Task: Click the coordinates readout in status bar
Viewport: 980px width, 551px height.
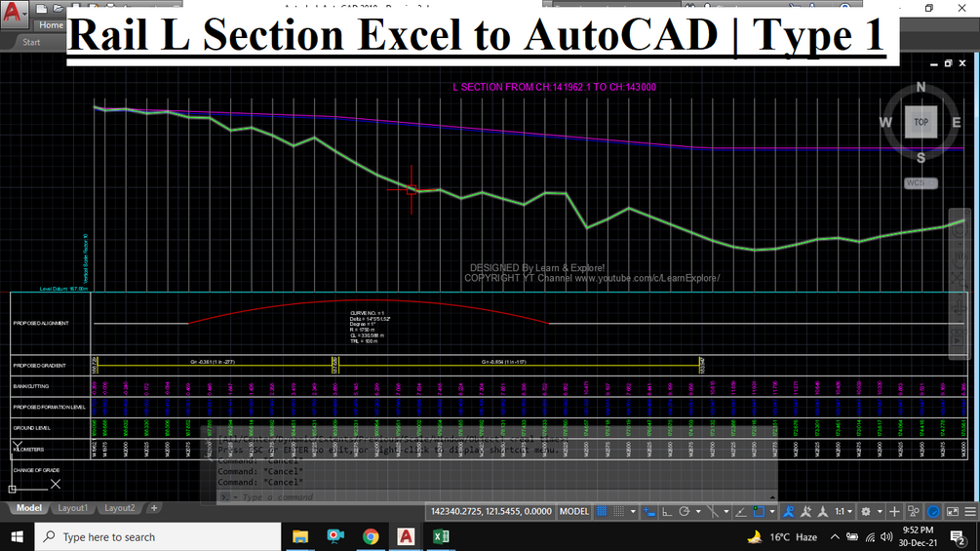Action: coord(491,511)
